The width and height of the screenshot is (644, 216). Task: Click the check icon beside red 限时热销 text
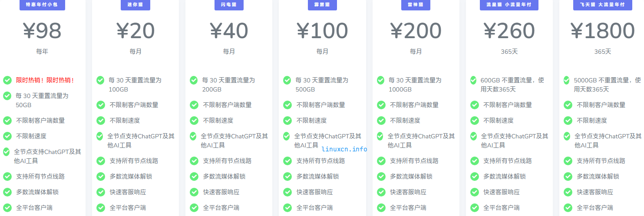tap(7, 80)
